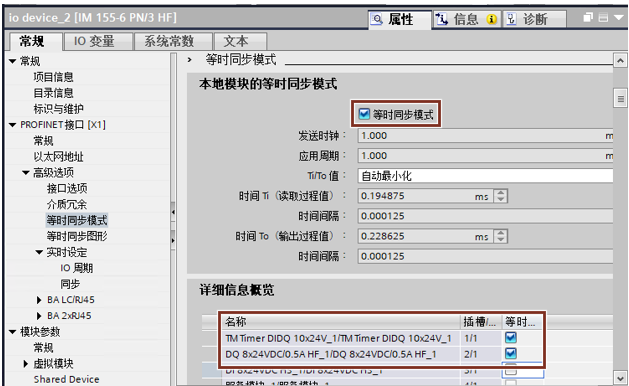Select the DQ 8x24VDC/0.5A HF_1 row name
Image resolution: width=629 pixels, height=386 pixels.
[331, 354]
